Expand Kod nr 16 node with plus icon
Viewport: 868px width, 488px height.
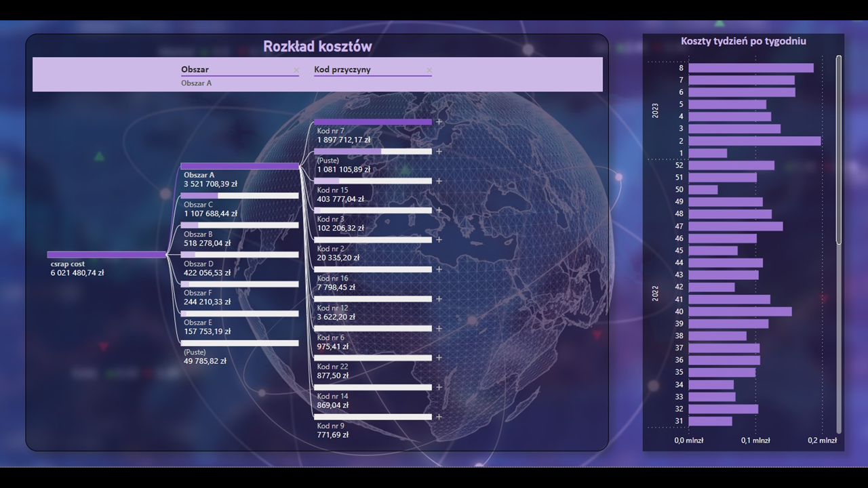[439, 269]
